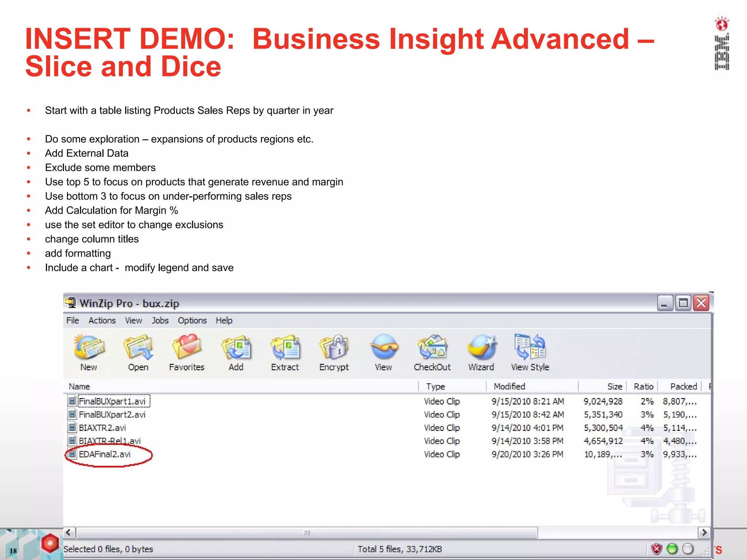Screen dimensions: 747x560
Task: Minimize the WinZip Pro window
Action: pyautogui.click(x=665, y=303)
